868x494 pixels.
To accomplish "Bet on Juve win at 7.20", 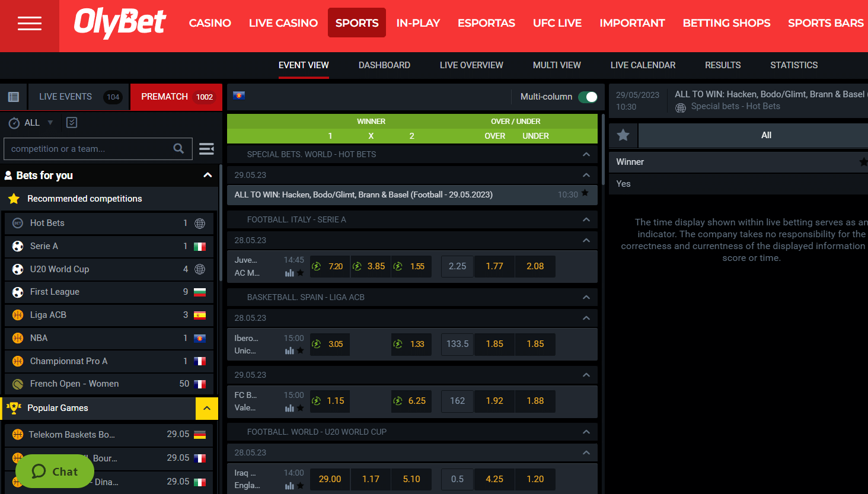I will (330, 266).
